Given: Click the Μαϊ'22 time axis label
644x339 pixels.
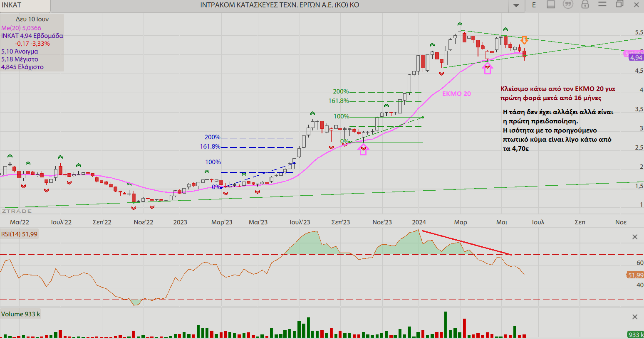Looking at the screenshot, I should click(x=20, y=222).
